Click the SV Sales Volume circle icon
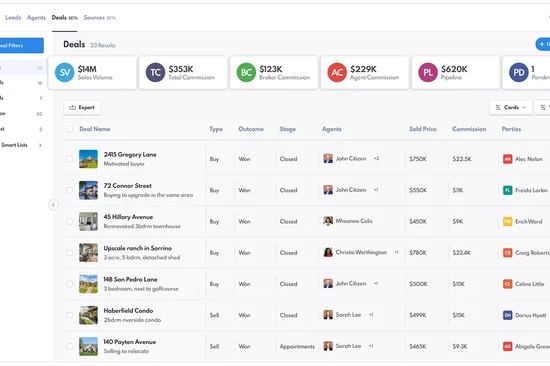Image resolution: width=550 pixels, height=366 pixels. tap(65, 72)
